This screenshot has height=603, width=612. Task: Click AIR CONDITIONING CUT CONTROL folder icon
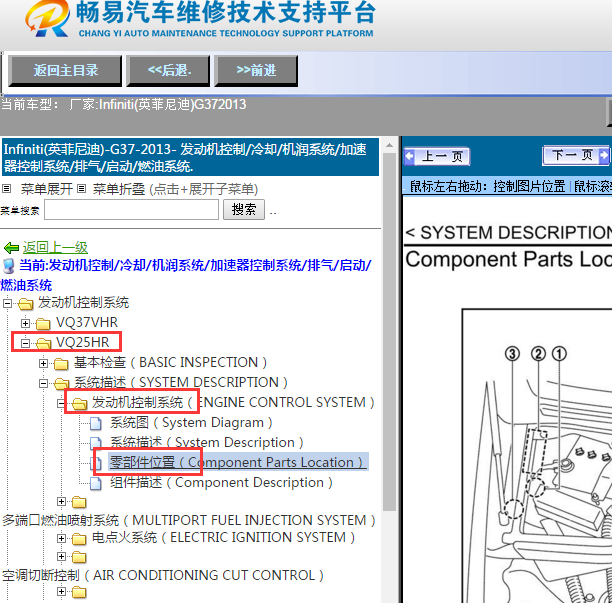(79, 557)
